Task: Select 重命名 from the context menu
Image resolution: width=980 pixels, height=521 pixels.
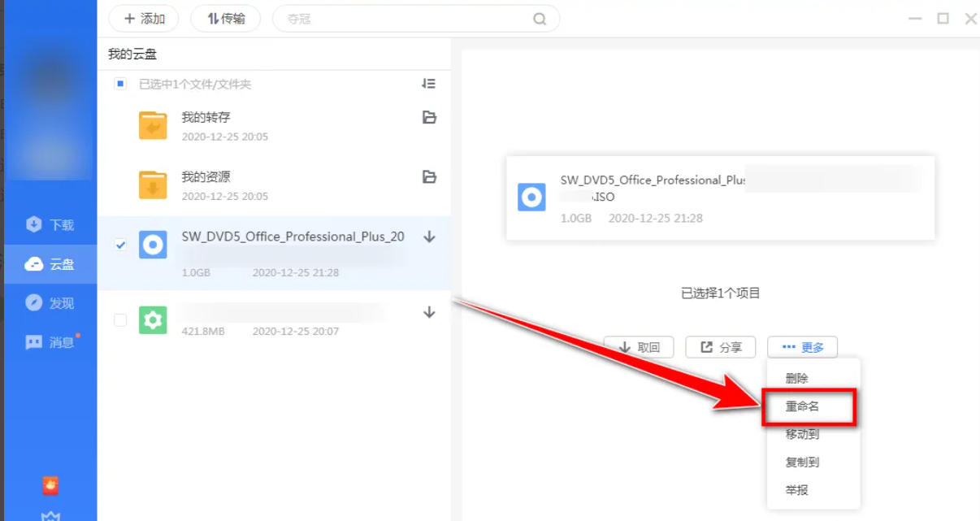Action: coord(802,407)
